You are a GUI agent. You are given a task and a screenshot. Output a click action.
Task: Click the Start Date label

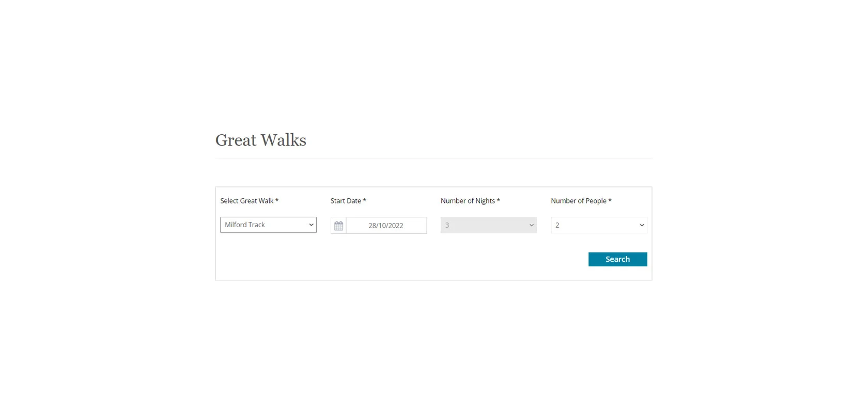[x=346, y=201]
